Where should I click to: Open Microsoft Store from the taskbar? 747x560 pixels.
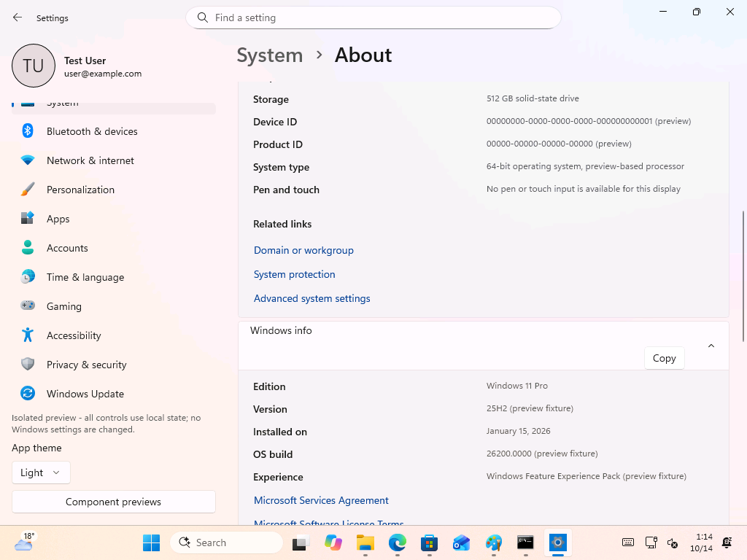[x=429, y=542]
